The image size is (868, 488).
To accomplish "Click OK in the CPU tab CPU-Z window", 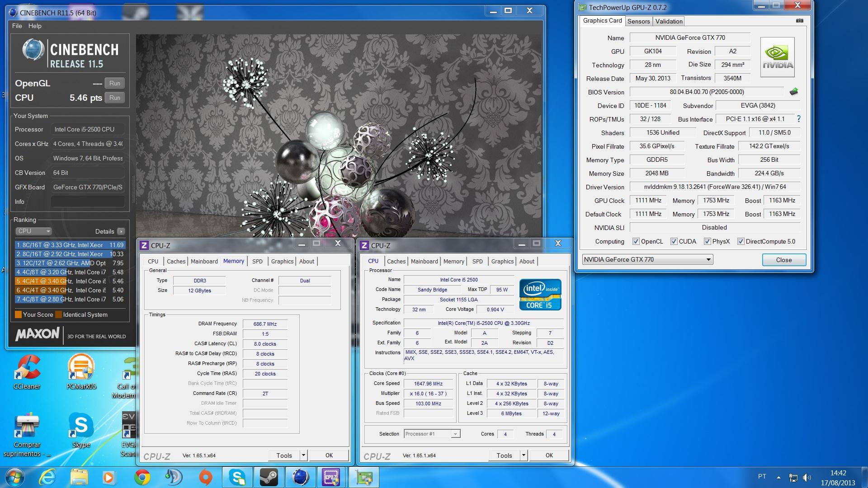I will click(549, 455).
